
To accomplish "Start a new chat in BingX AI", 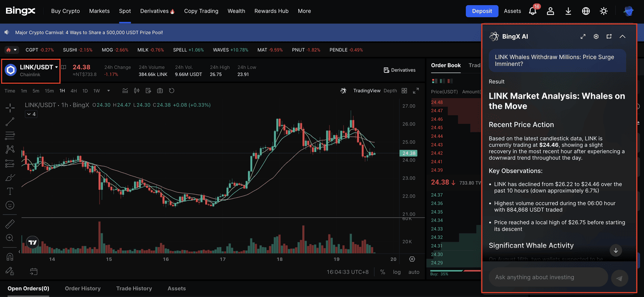I will [609, 36].
